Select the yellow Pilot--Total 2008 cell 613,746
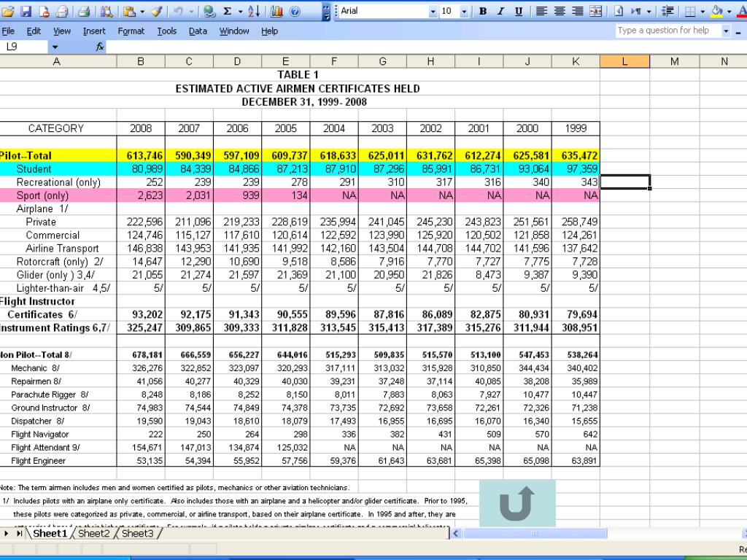This screenshot has width=747, height=560. (x=141, y=155)
